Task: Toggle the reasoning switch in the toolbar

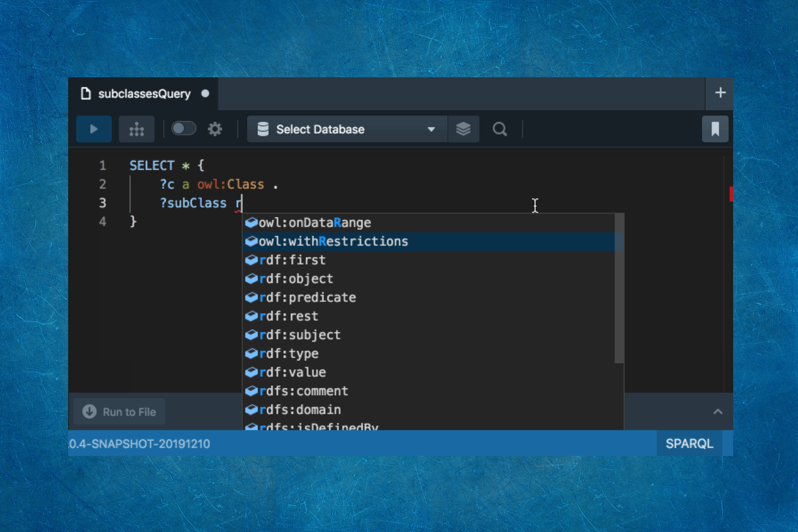Action: [183, 128]
